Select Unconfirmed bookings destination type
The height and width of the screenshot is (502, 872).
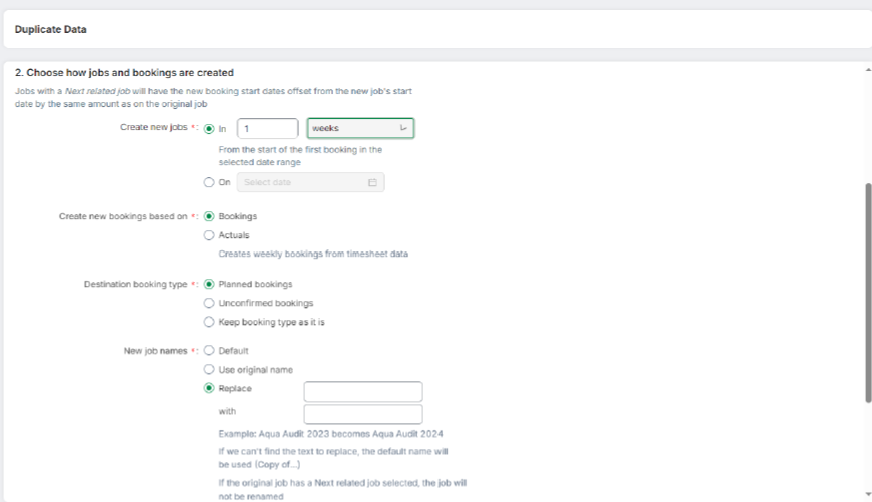coord(209,303)
